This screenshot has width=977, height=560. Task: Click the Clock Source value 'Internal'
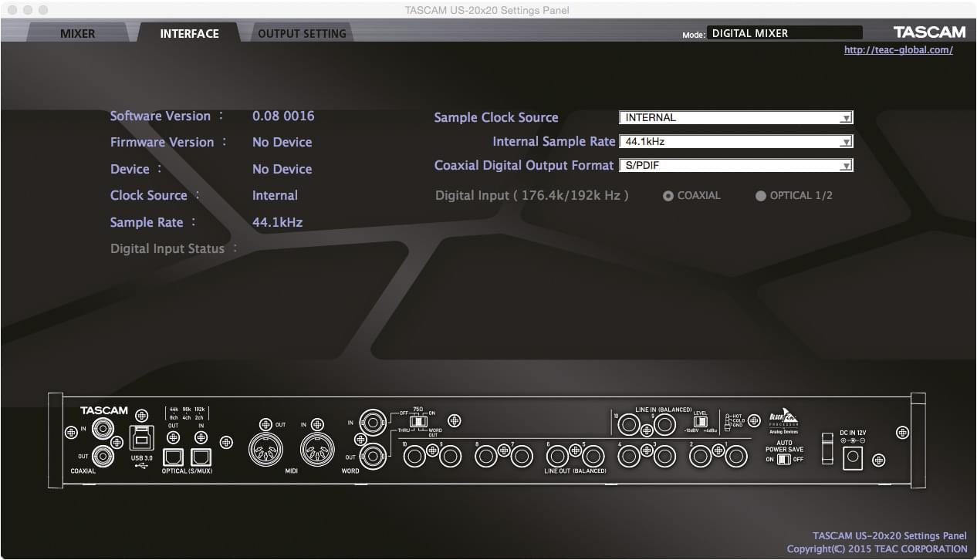tap(275, 195)
